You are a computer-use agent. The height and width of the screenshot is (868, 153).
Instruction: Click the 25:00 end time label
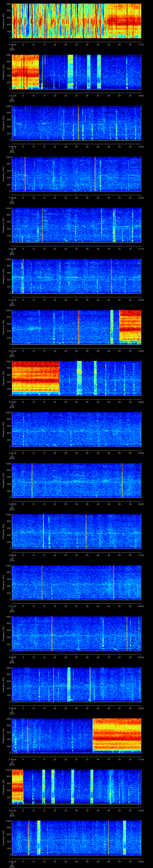point(141,453)
